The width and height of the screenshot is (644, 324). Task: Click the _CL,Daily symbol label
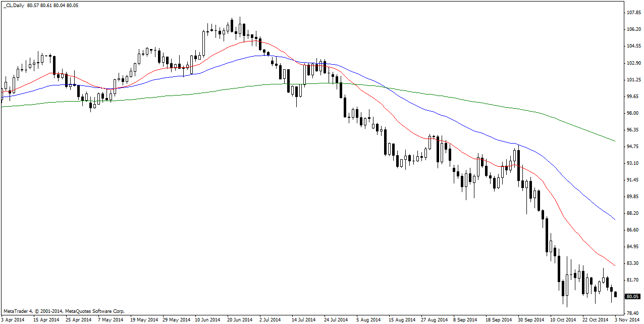click(x=14, y=5)
